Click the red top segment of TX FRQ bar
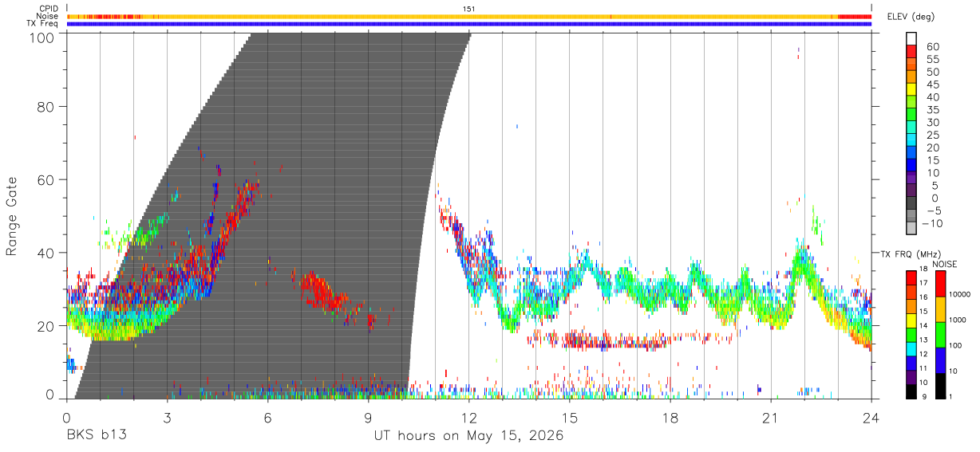 (x=911, y=277)
